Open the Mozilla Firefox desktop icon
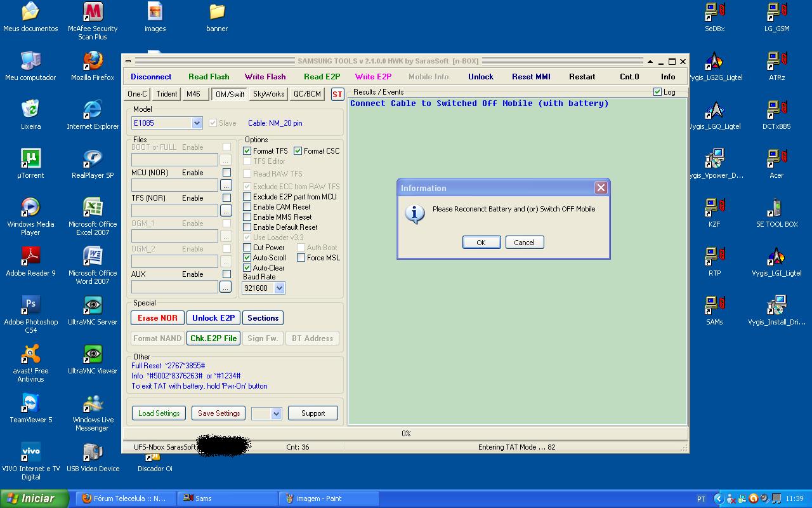The width and height of the screenshot is (812, 508). point(93,65)
